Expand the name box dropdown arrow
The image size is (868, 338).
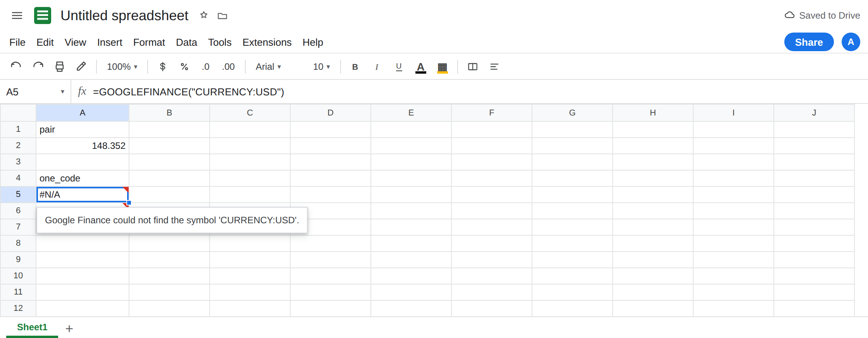pyautogui.click(x=62, y=92)
